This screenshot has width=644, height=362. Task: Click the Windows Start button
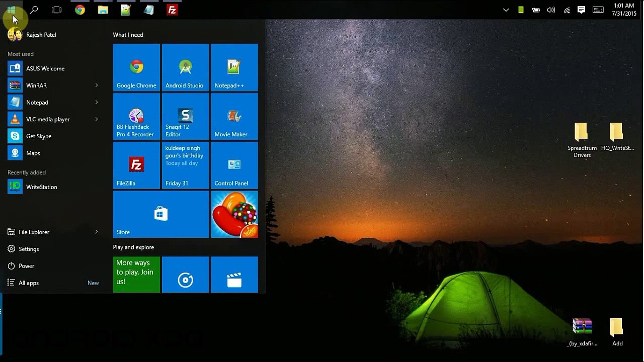click(x=11, y=10)
